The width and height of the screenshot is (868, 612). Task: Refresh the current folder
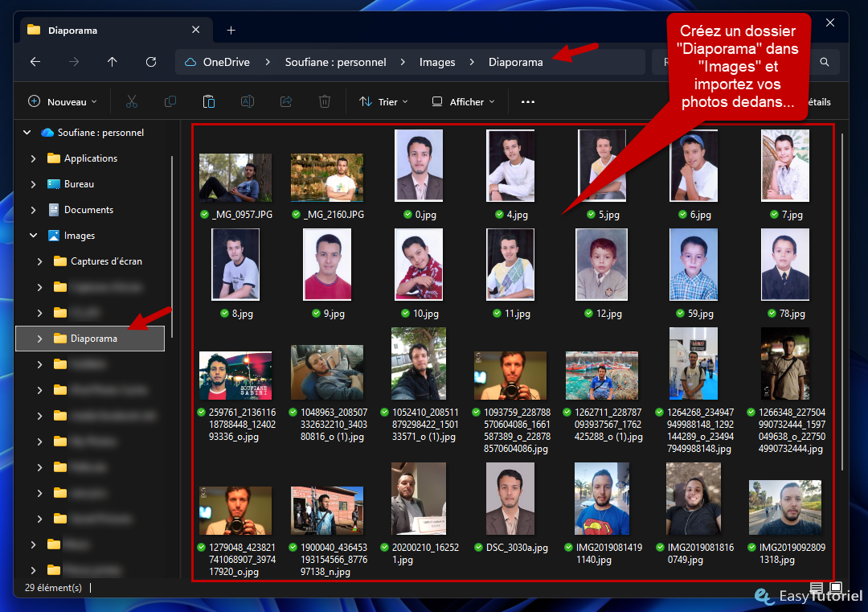coord(150,62)
